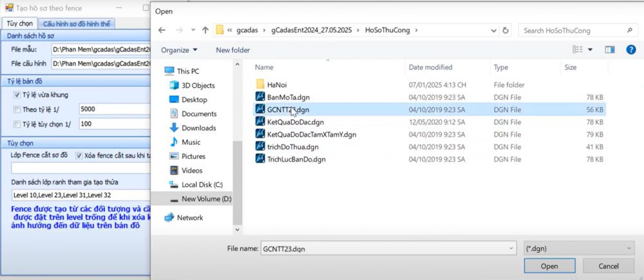Image resolution: width=644 pixels, height=280 pixels.
Task: Toggle the 'Tỷ lệ vừa khung' checkbox
Action: coord(17,95)
